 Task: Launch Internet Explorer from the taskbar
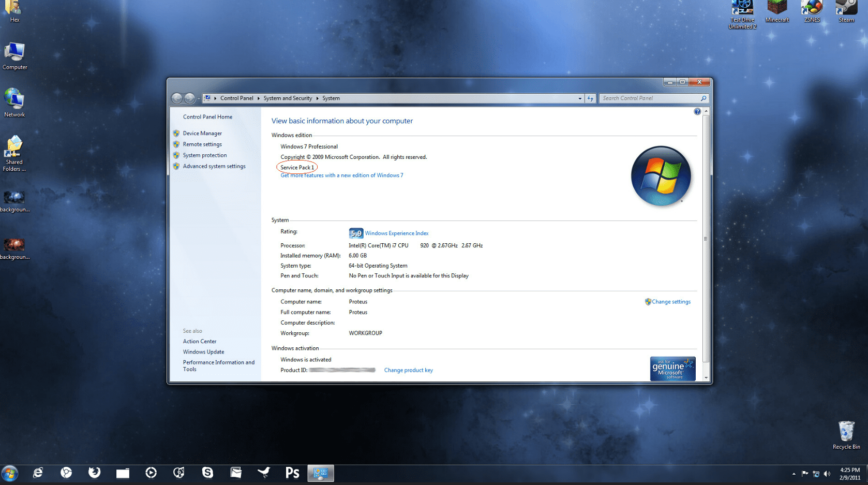38,473
